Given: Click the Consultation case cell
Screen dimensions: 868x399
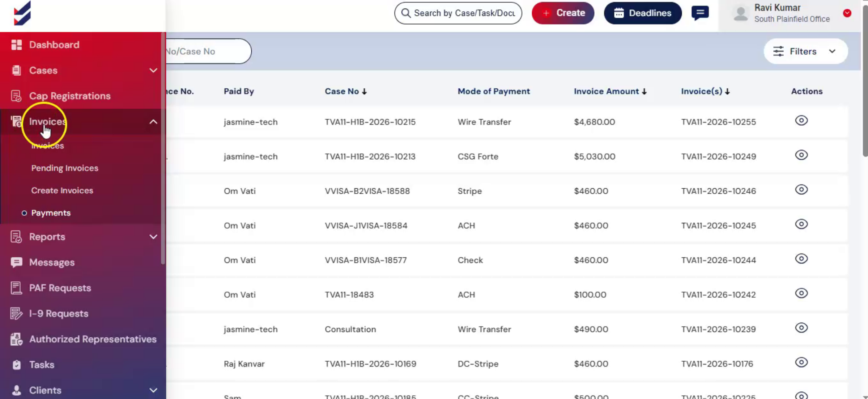Looking at the screenshot, I should tap(350, 329).
